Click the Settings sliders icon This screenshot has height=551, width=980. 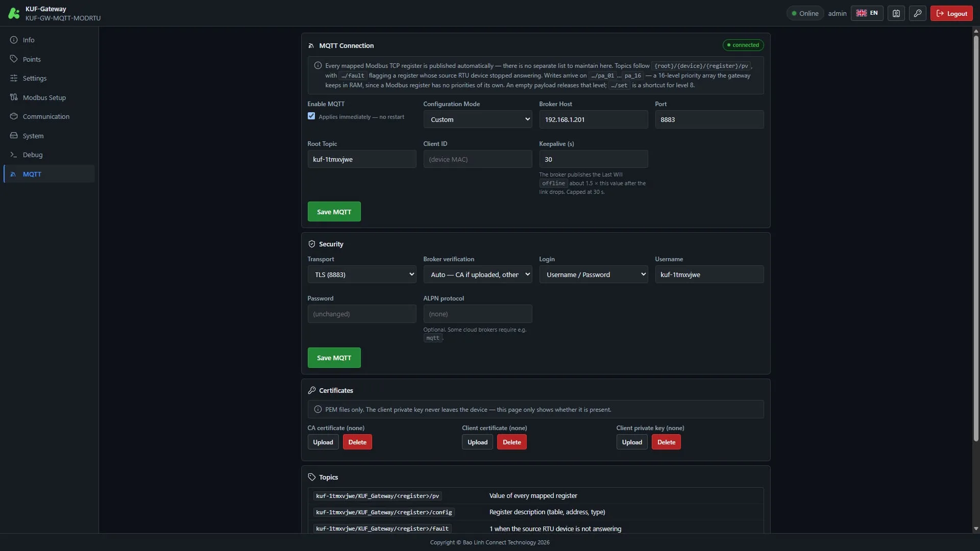(x=14, y=78)
